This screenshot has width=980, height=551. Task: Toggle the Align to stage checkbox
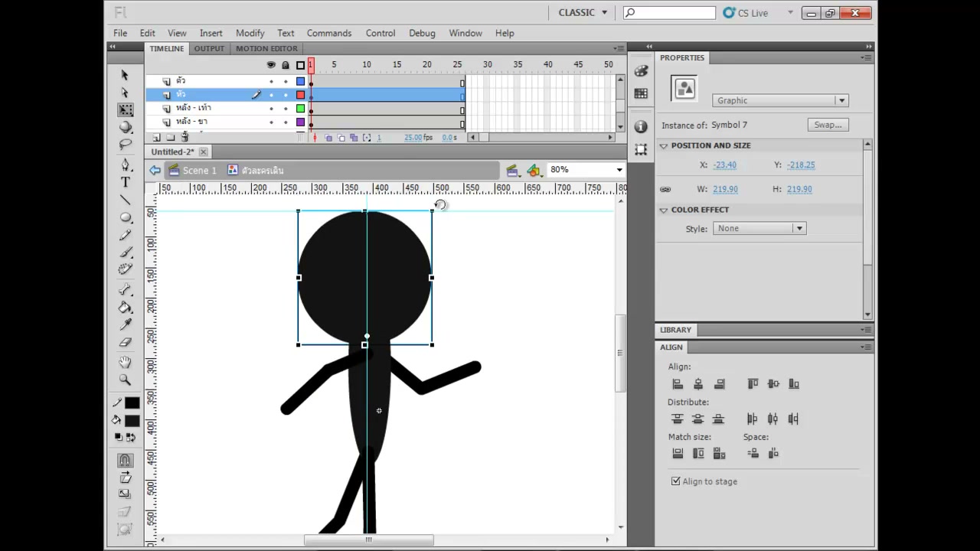675,481
